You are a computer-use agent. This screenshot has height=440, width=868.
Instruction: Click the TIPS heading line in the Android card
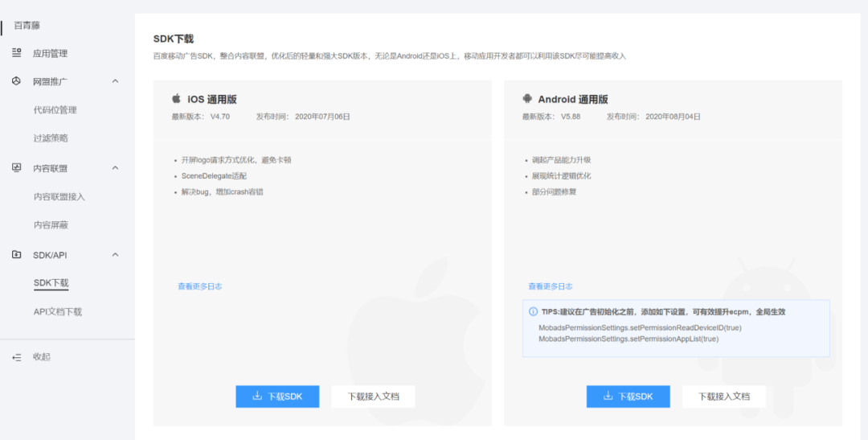(663, 312)
